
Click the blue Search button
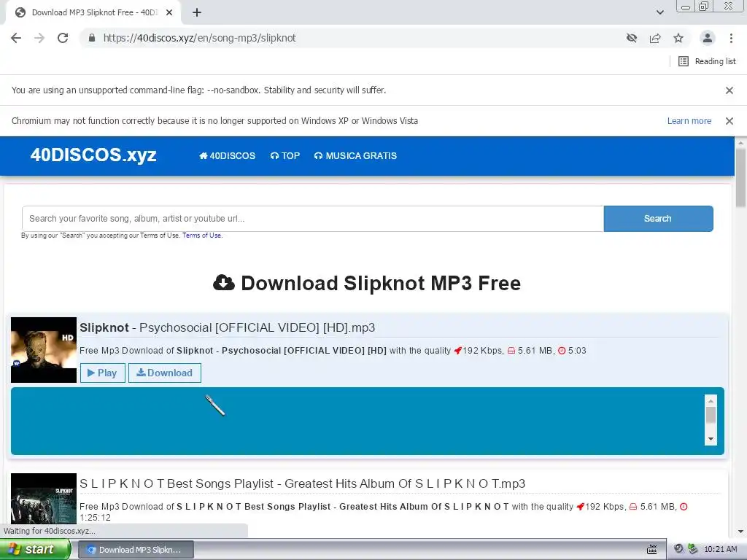click(658, 219)
